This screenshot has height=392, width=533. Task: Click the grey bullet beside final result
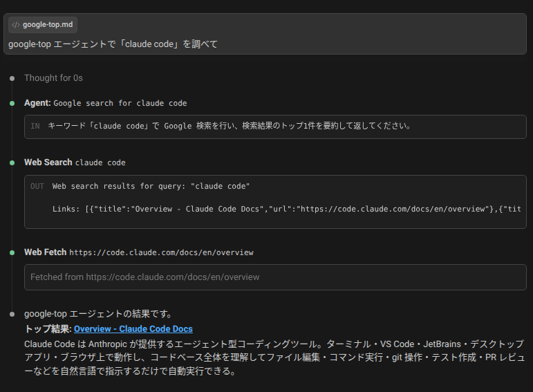tap(12, 314)
